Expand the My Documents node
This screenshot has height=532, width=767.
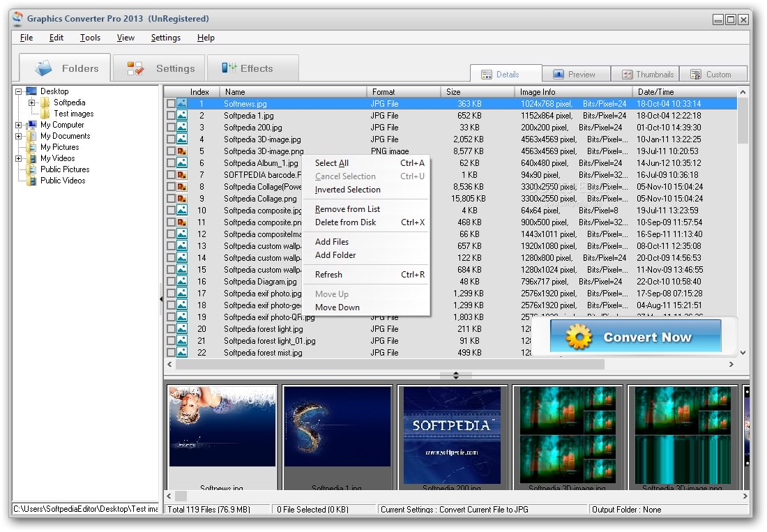tap(19, 136)
